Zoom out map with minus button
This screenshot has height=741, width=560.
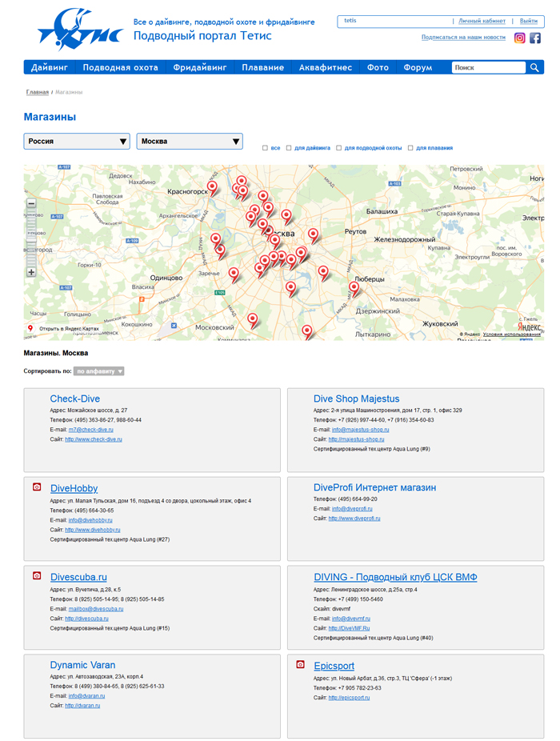click(x=31, y=204)
